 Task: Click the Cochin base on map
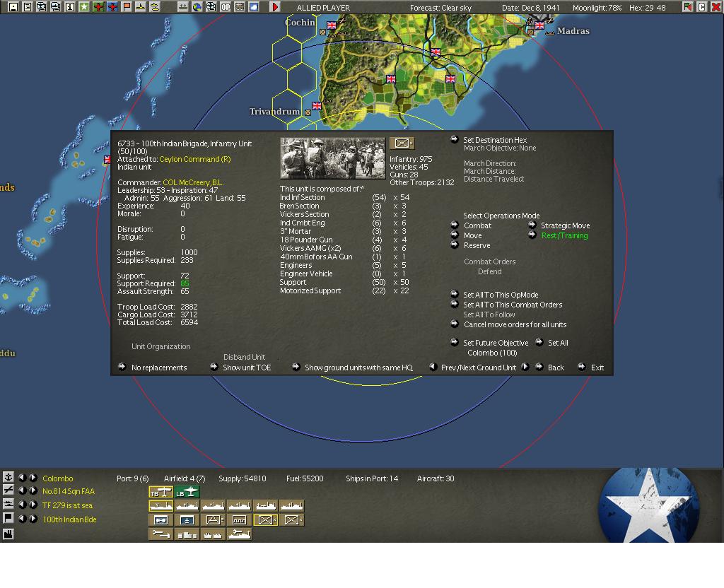click(332, 25)
